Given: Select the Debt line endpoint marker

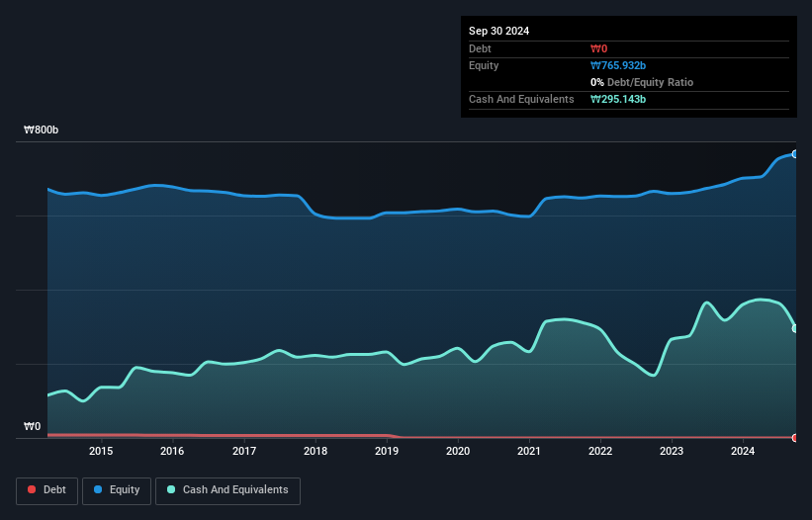Looking at the screenshot, I should (x=795, y=437).
